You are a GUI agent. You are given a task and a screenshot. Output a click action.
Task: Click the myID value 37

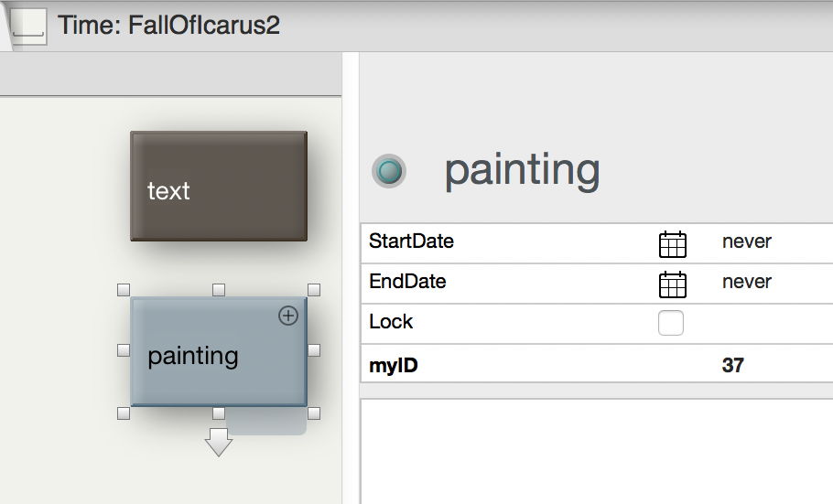click(732, 366)
